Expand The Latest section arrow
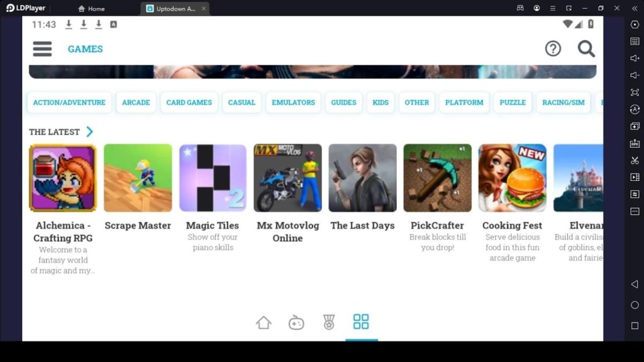Image resolution: width=644 pixels, height=362 pixels. click(x=89, y=132)
